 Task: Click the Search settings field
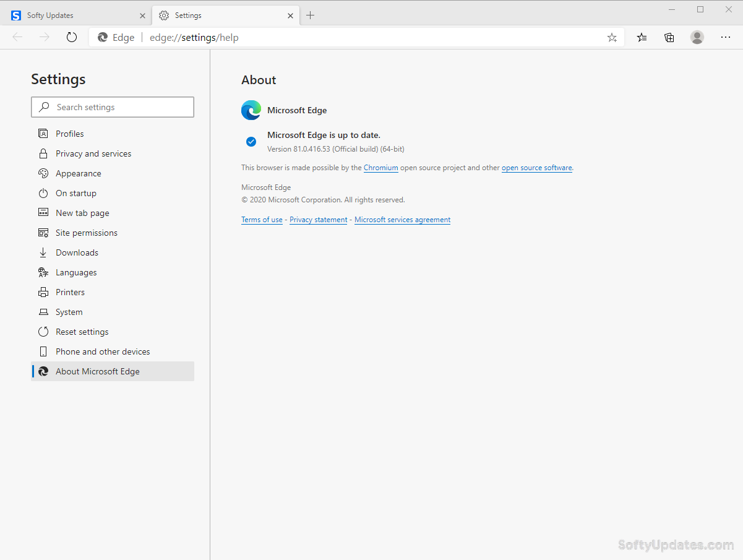[x=113, y=107]
